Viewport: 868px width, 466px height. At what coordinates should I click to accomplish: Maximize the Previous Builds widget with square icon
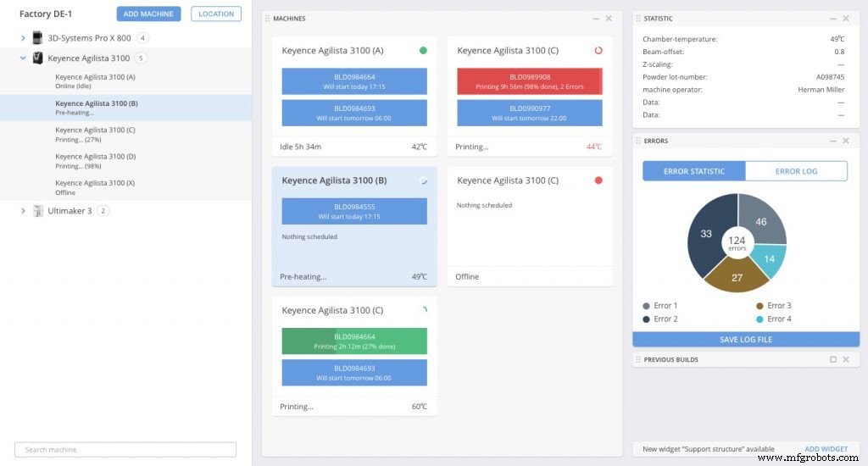[833, 359]
